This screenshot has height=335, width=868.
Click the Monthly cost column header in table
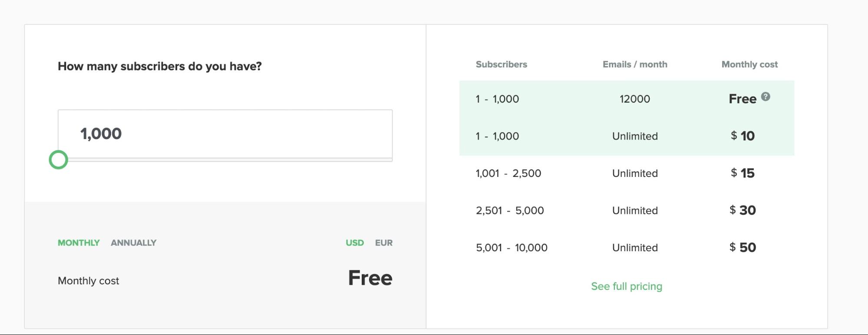click(x=749, y=64)
